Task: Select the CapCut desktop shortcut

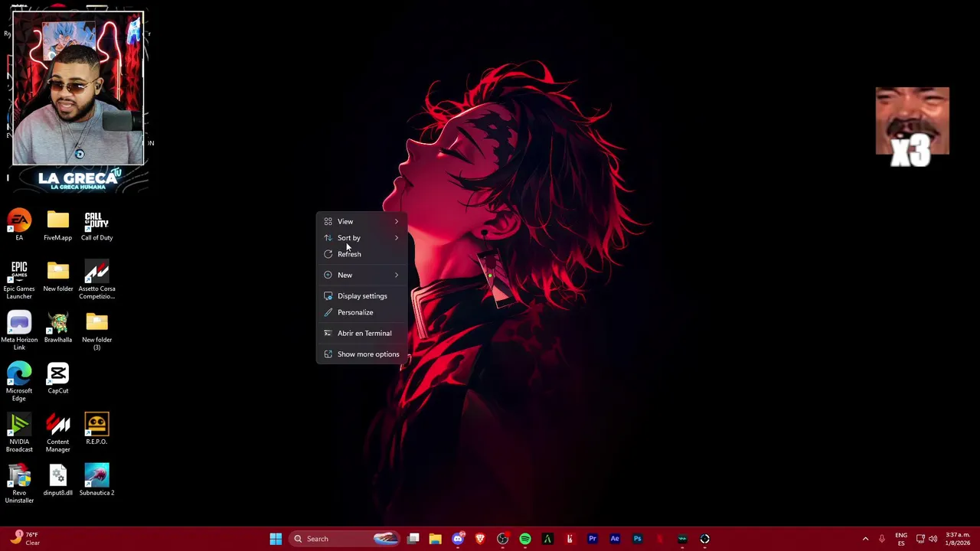Action: pos(57,379)
